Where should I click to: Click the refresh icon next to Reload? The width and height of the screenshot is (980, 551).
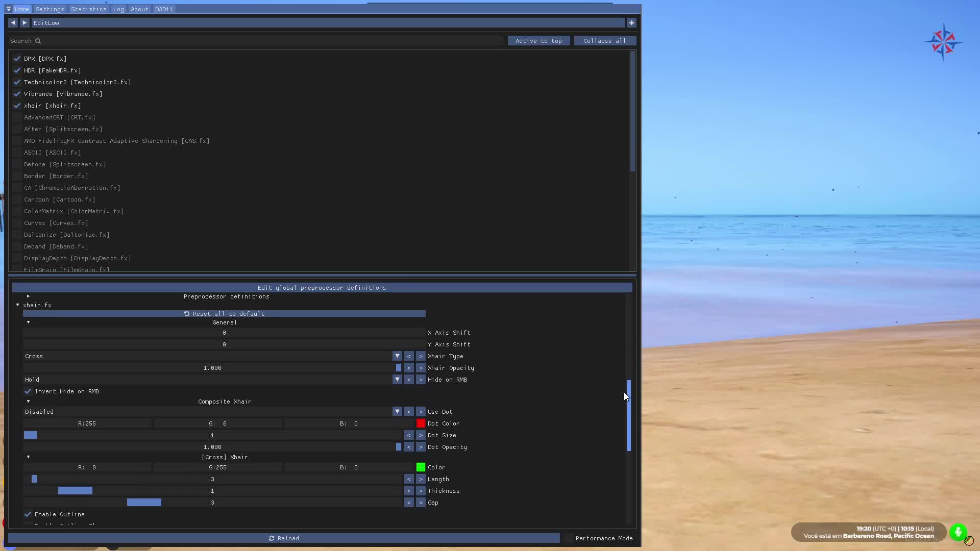point(272,538)
